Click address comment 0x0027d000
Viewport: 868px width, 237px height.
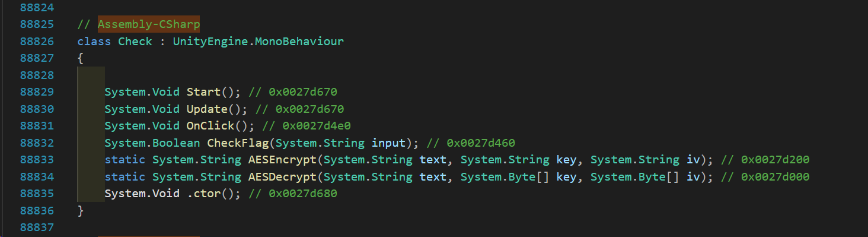(775, 177)
